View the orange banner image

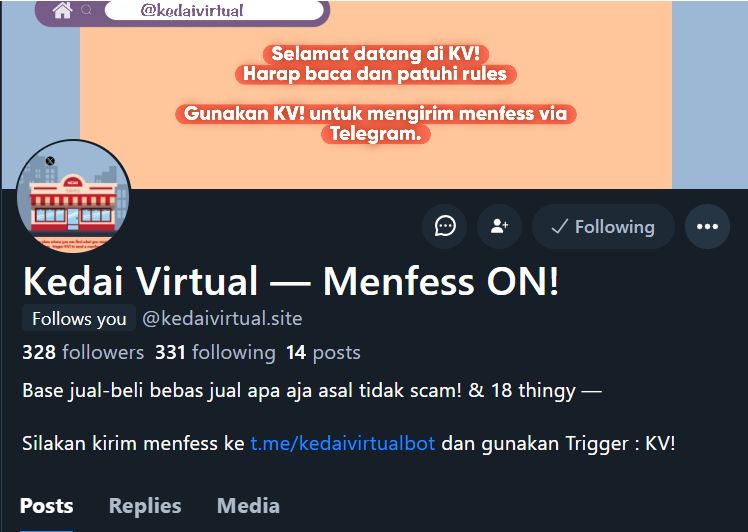pos(374,94)
